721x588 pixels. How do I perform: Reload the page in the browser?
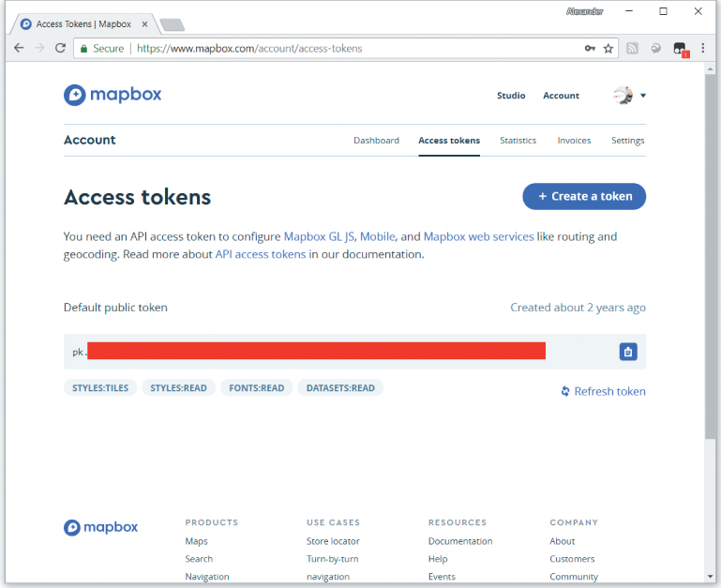(x=60, y=48)
